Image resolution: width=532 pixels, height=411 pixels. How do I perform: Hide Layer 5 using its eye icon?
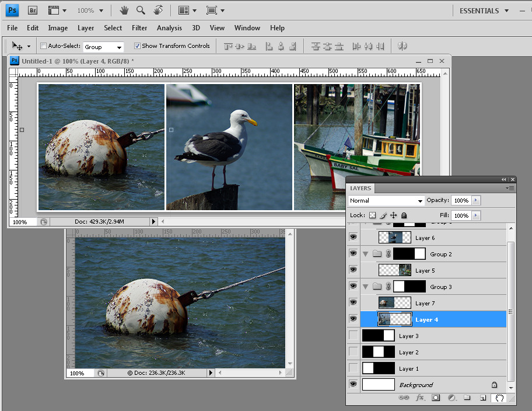(x=353, y=270)
